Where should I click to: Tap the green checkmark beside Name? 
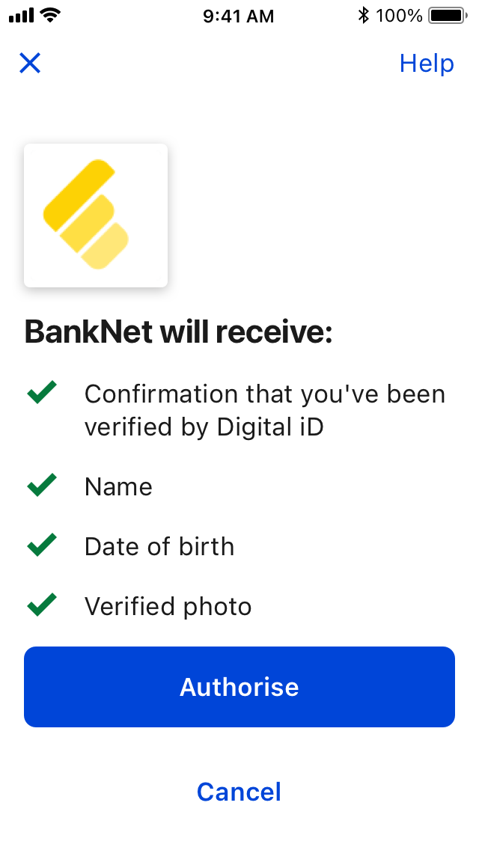click(42, 486)
